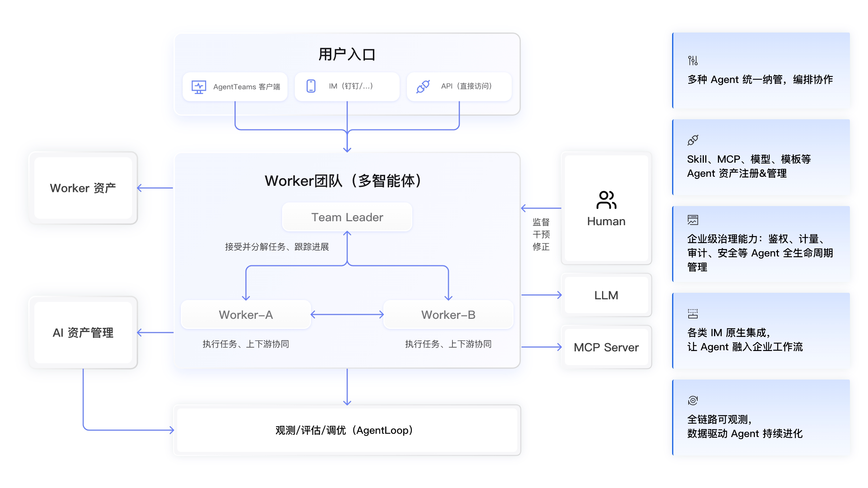Click the Worker-B node
The height and width of the screenshot is (488, 868).
448,314
